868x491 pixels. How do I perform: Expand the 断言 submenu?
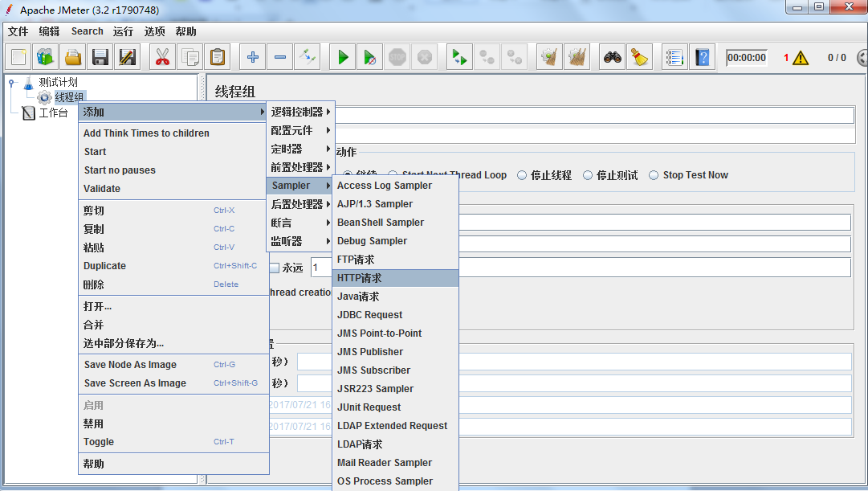click(x=300, y=223)
